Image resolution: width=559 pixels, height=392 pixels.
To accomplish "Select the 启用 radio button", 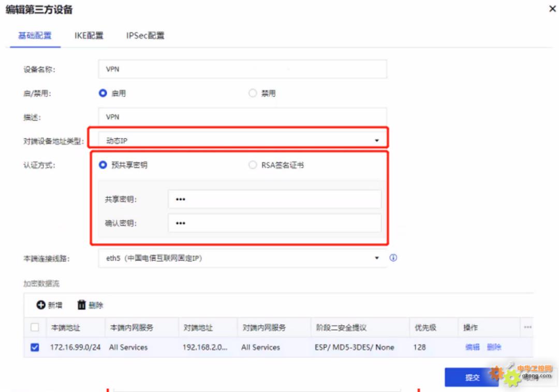I will [x=102, y=93].
